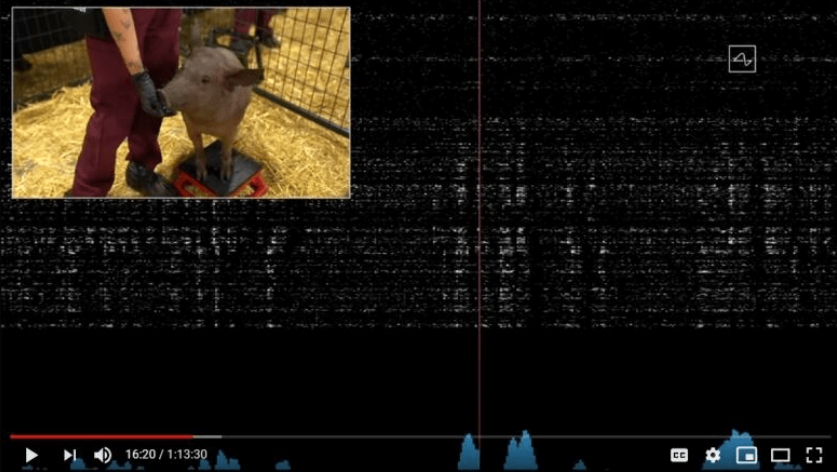Open the video settings gear
Image resolution: width=837 pixels, height=473 pixels.
tap(713, 455)
